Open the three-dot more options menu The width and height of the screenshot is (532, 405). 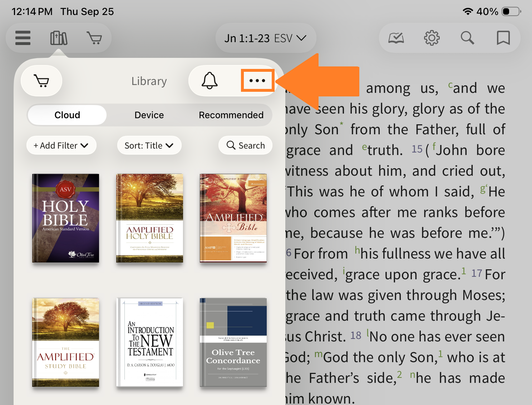point(257,81)
